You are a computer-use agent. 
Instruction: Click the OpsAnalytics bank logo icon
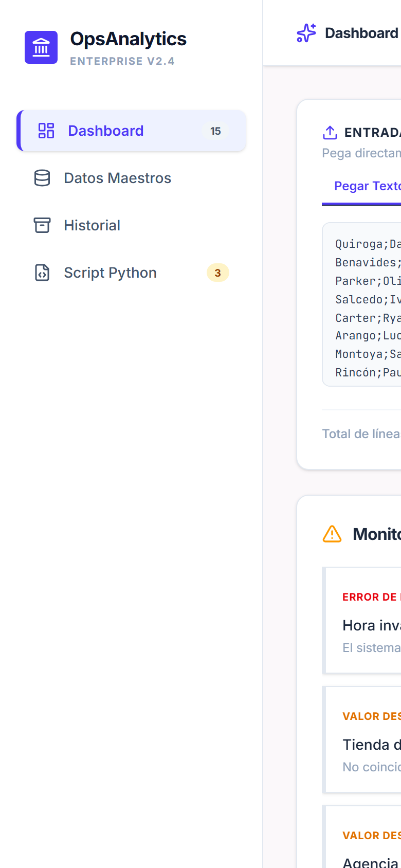[41, 47]
